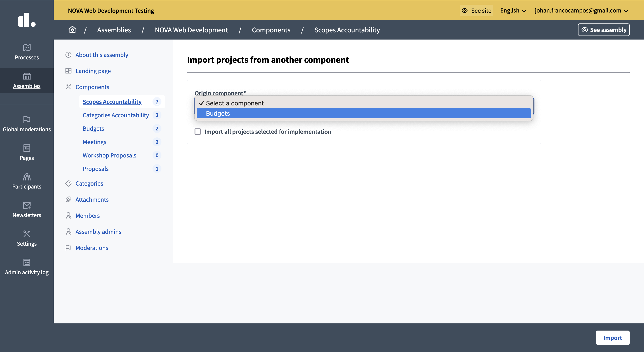Viewport: 644px width, 352px height.
Task: Check Import all projects selected for implementation
Action: pyautogui.click(x=198, y=132)
